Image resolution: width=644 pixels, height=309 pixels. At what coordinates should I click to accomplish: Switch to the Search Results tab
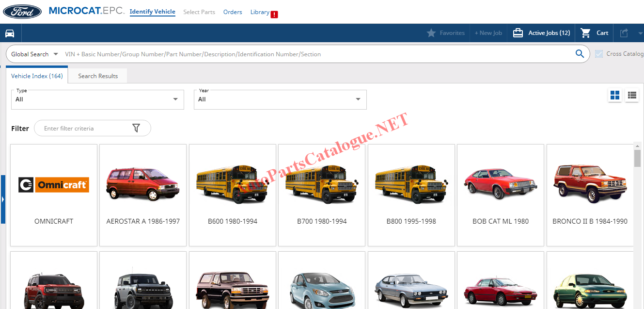click(x=98, y=76)
